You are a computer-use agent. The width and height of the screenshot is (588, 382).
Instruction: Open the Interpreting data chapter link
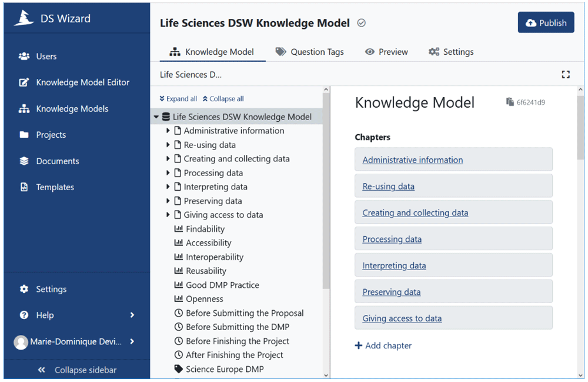tap(394, 265)
